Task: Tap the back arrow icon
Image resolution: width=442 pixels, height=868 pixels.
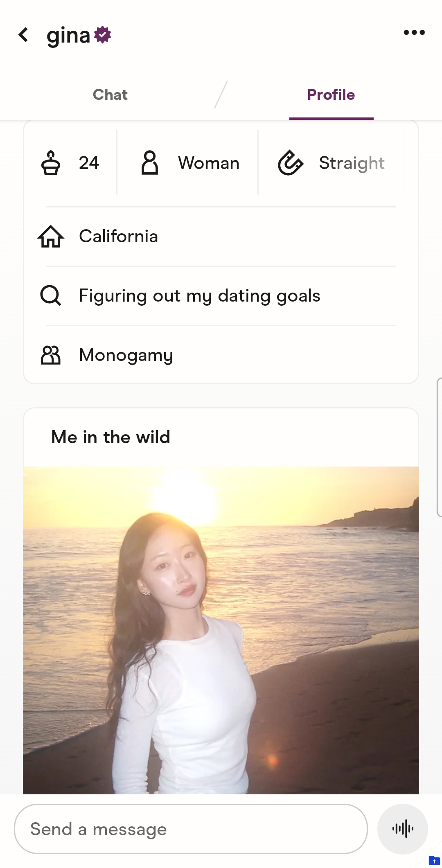Action: pos(24,35)
